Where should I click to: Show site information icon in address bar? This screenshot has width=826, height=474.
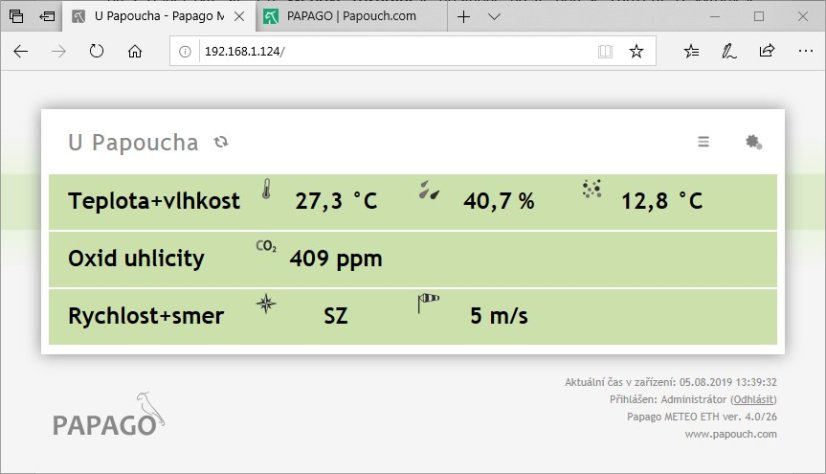[x=185, y=51]
